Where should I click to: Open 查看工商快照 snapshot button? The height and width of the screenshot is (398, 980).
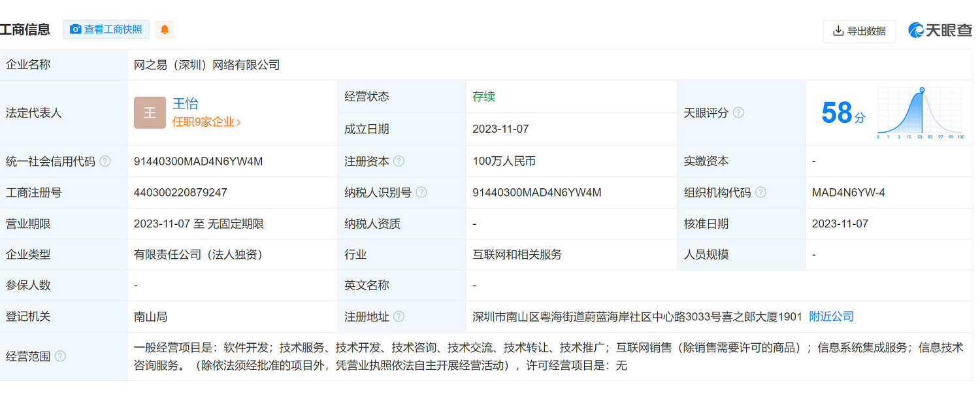click(106, 29)
